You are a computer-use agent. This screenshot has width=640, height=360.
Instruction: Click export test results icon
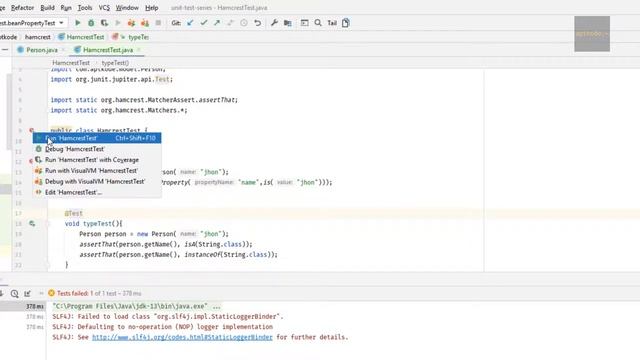(x=27, y=293)
